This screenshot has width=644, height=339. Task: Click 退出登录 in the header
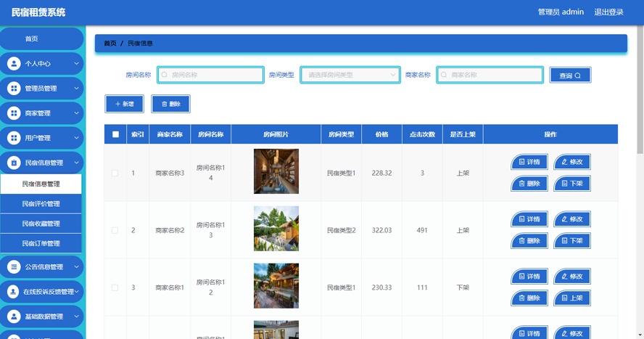(x=608, y=12)
